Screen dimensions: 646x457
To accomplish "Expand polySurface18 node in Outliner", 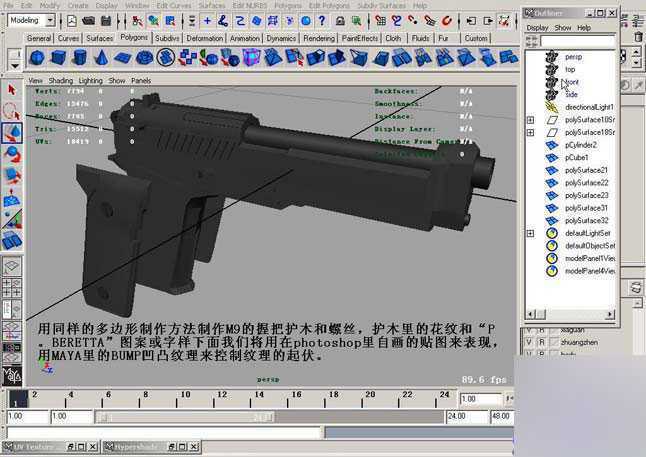I will pyautogui.click(x=531, y=133).
